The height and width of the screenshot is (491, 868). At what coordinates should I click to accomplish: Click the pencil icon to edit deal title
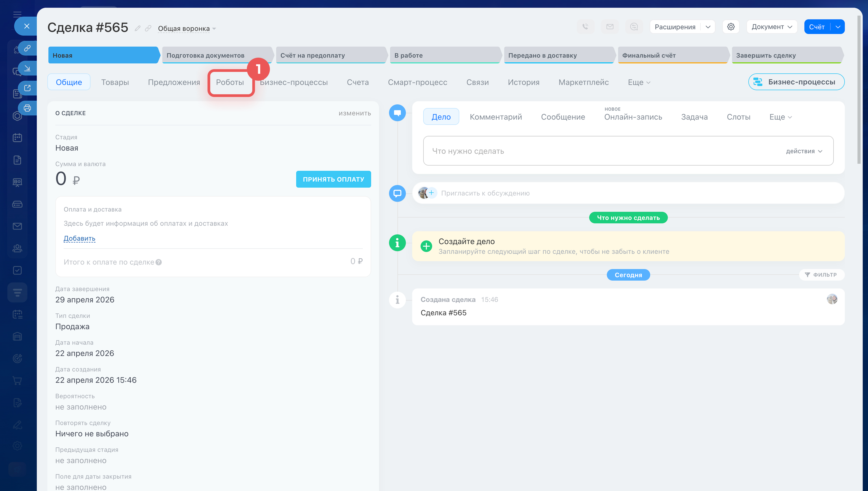(x=137, y=28)
